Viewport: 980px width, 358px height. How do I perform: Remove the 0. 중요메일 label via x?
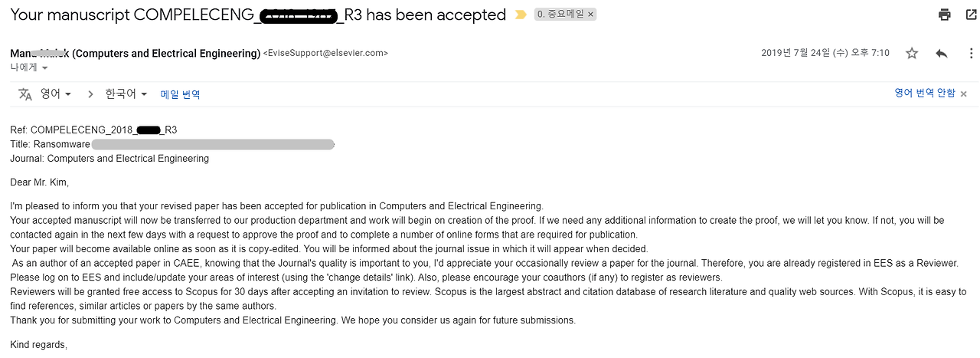click(590, 15)
